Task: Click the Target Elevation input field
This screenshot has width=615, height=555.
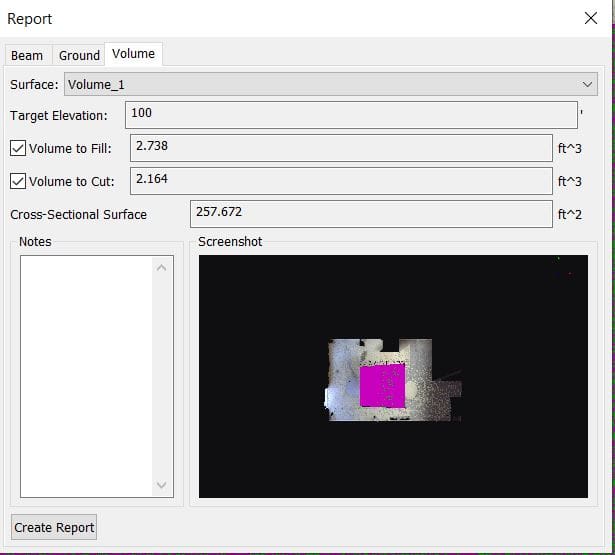Action: [351, 115]
